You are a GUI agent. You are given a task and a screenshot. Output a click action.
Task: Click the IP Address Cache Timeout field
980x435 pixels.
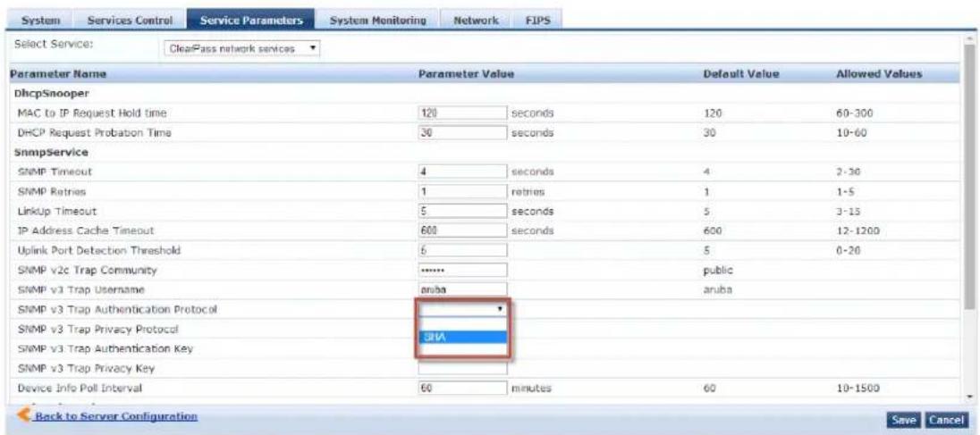[x=462, y=230]
